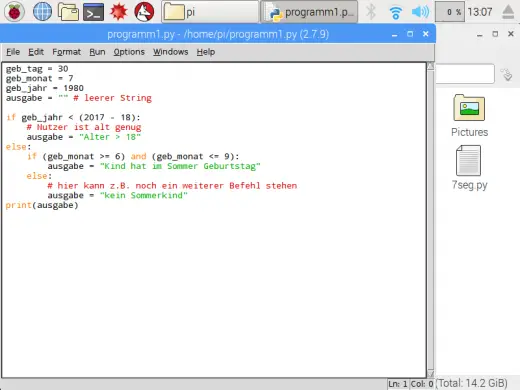Open the WiFi network tray icon
The width and height of the screenshot is (520, 390).
tap(395, 12)
